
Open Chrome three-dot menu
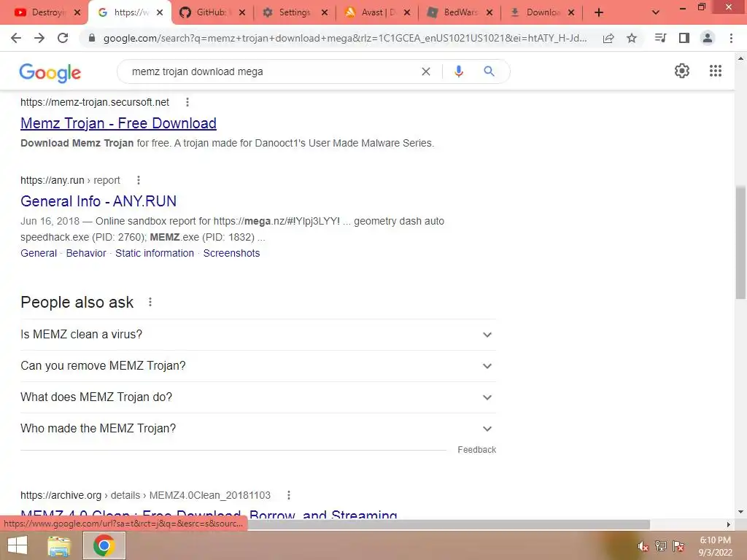click(x=731, y=38)
